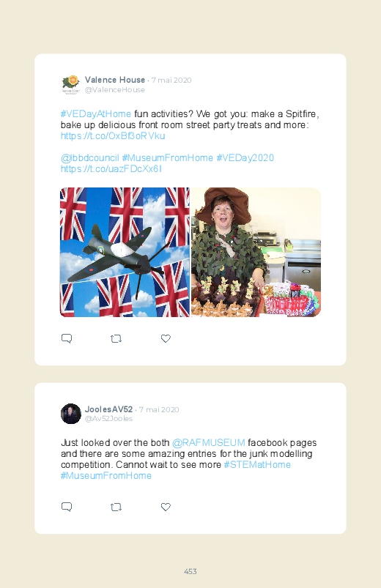Click the reply icon on Valence House tweet

click(x=67, y=338)
